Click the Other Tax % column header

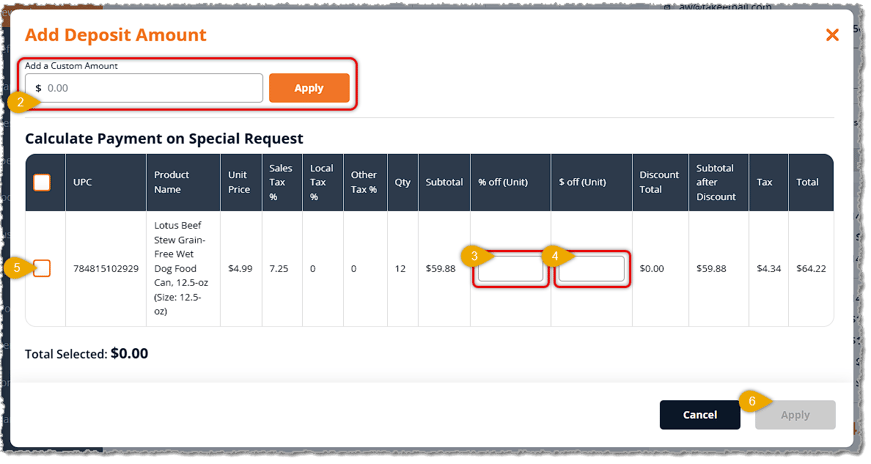coord(364,182)
